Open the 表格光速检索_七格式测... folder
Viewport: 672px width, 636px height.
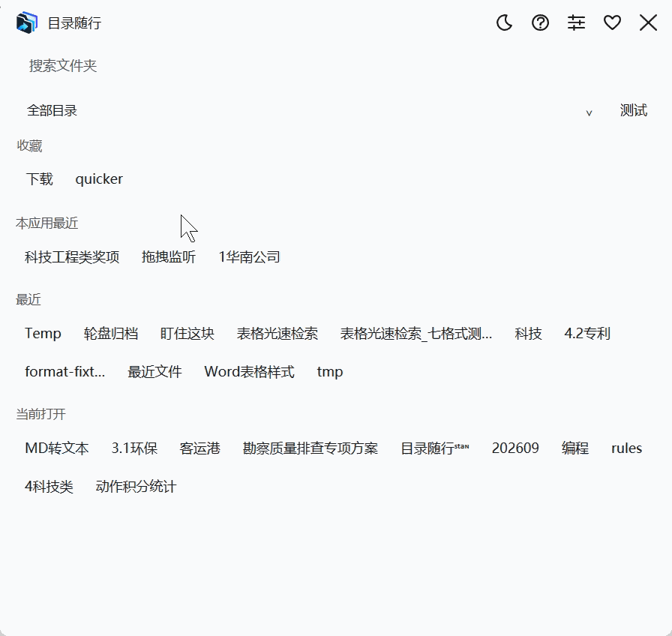(415, 334)
